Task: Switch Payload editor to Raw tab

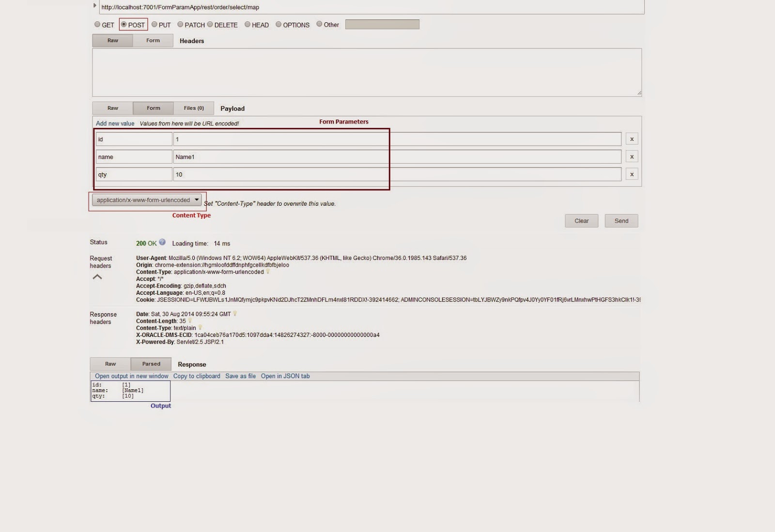Action: coord(112,108)
